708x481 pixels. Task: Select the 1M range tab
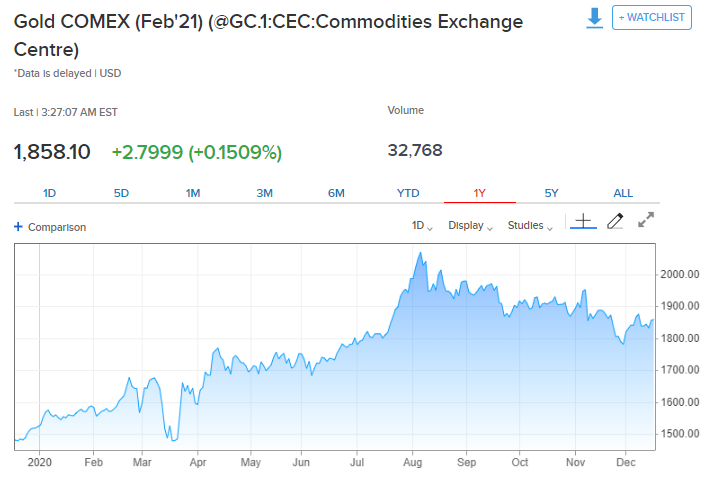[x=193, y=193]
